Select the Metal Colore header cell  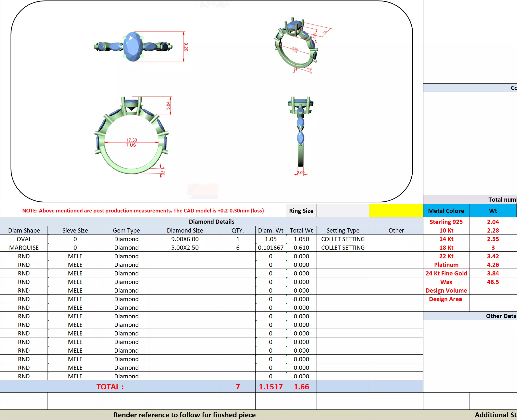point(446,211)
